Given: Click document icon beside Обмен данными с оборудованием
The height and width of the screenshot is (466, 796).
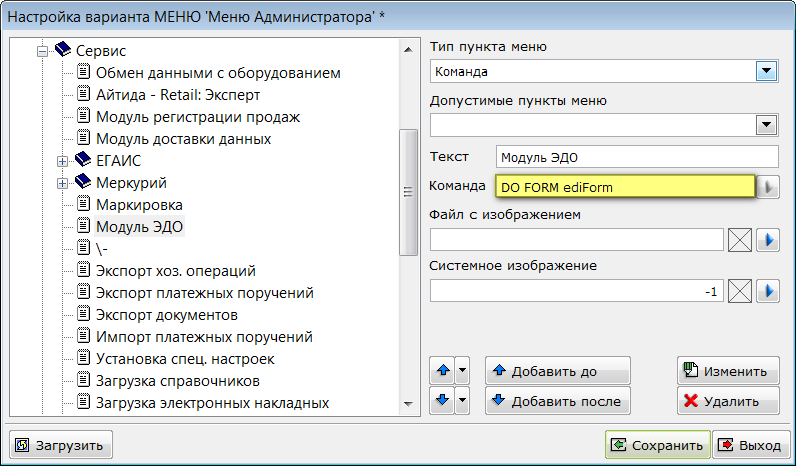Looking at the screenshot, I should click(84, 72).
